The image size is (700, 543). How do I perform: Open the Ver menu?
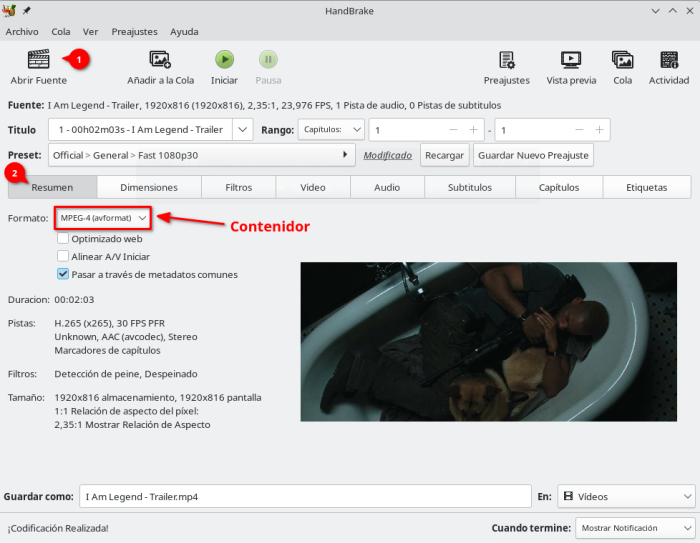tap(90, 32)
